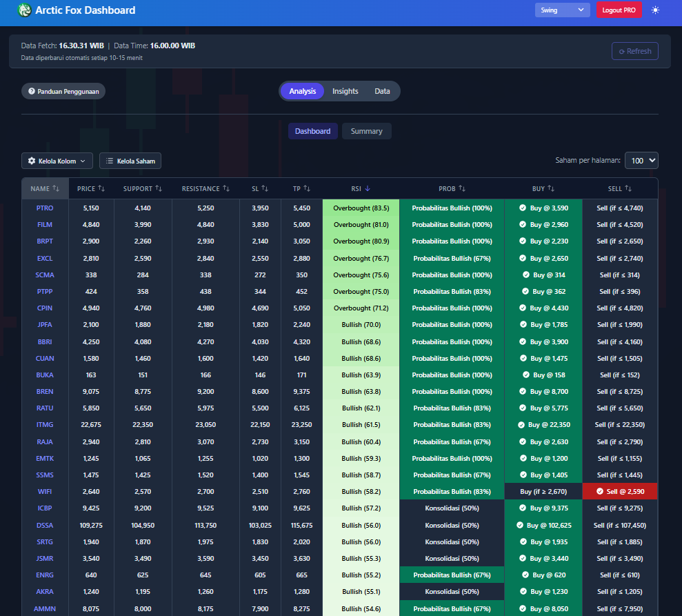Click the gear icon in Kelola Kolom
Viewport: 682px width, 616px height.
click(x=32, y=161)
